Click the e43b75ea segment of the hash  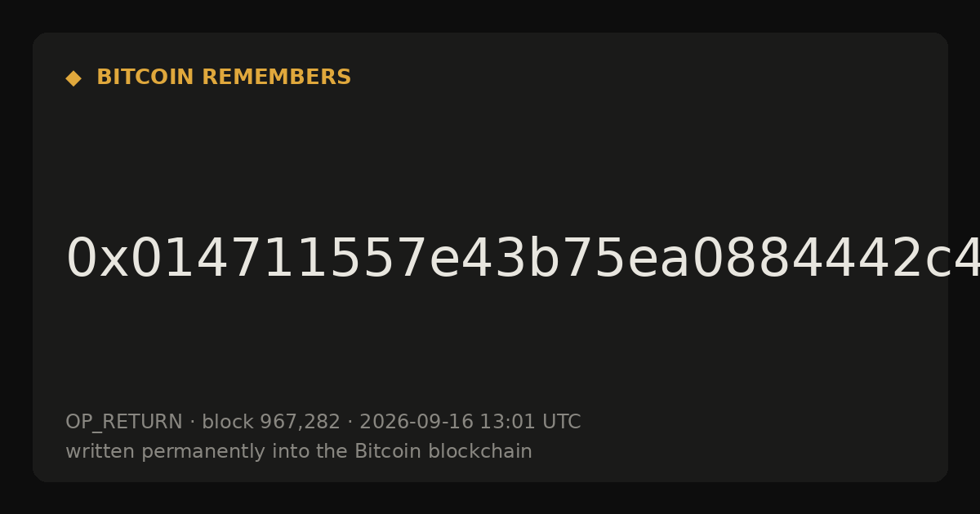pos(559,259)
